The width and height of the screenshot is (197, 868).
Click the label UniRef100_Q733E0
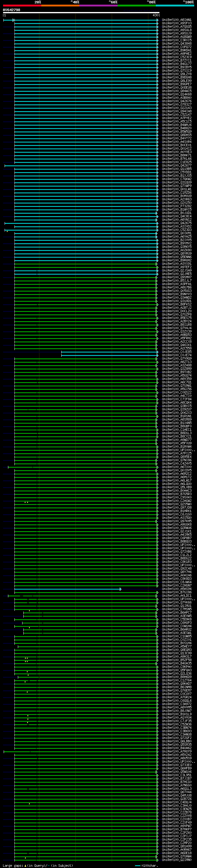click(176, 765)
